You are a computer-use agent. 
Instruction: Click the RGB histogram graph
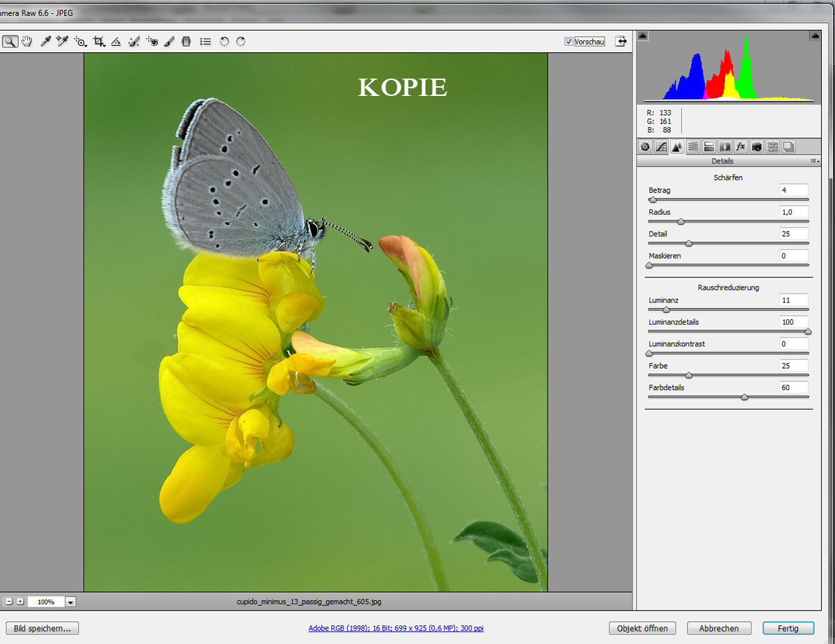pos(729,68)
